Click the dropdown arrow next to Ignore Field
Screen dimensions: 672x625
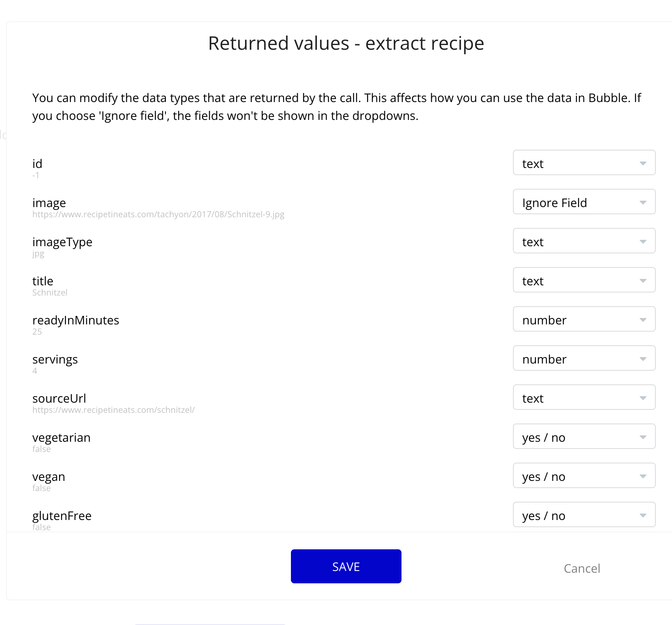pyautogui.click(x=643, y=202)
